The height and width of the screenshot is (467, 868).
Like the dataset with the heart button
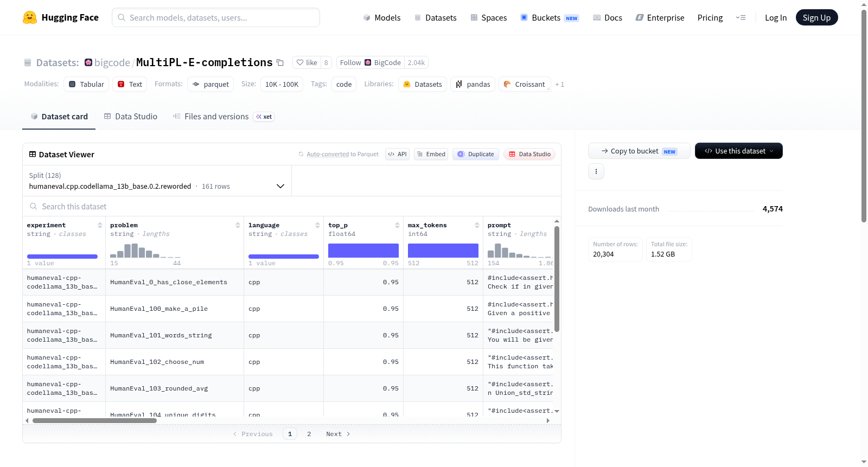click(307, 62)
